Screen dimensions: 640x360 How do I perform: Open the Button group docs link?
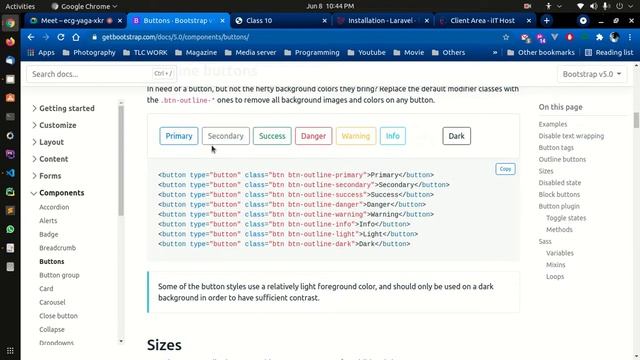[59, 275]
